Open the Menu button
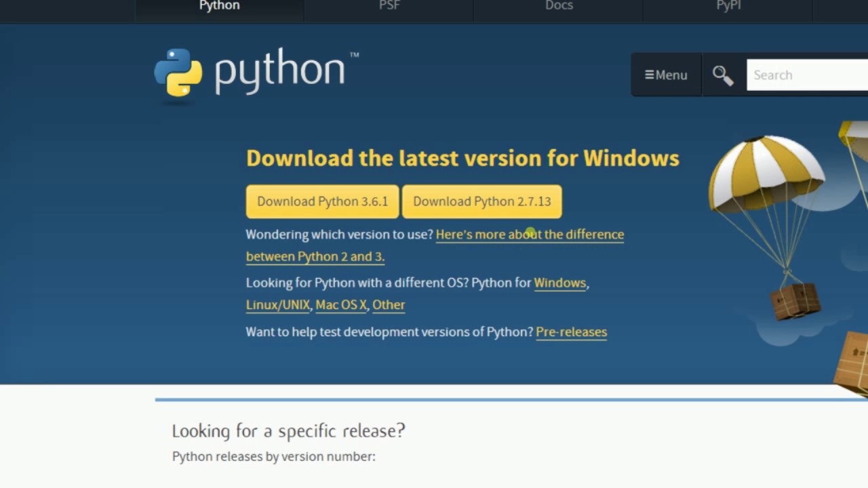The height and width of the screenshot is (488, 868). tap(666, 75)
